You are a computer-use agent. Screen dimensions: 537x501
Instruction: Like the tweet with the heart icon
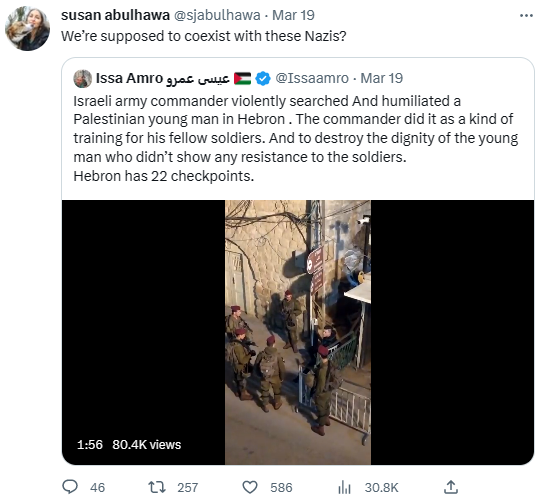click(250, 487)
